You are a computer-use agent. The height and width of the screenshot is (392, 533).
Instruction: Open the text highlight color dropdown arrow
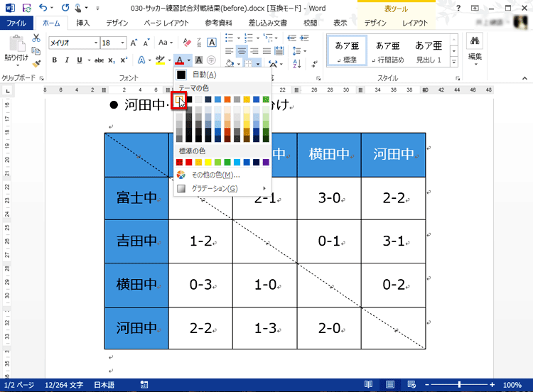pyautogui.click(x=169, y=60)
